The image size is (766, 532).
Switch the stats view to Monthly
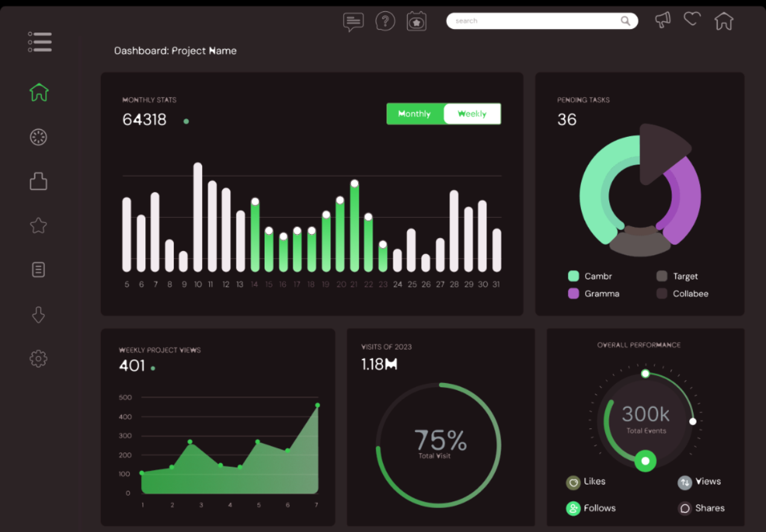click(x=415, y=114)
